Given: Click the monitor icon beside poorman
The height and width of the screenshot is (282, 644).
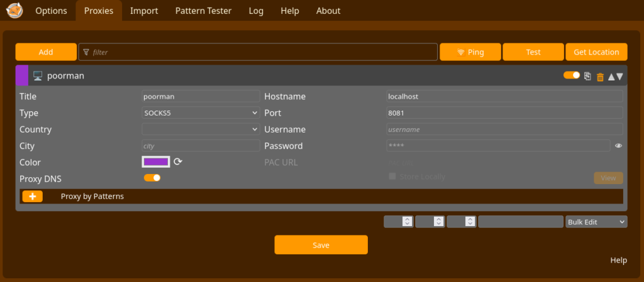Looking at the screenshot, I should (38, 76).
